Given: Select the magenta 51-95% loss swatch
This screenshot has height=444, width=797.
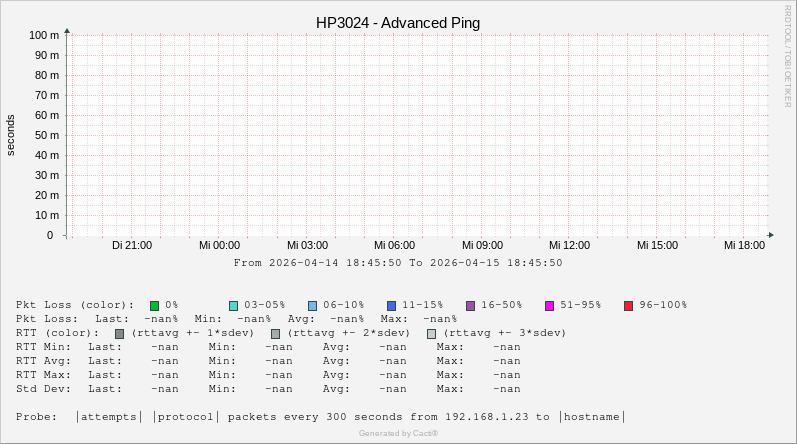Looking at the screenshot, I should (x=549, y=305).
